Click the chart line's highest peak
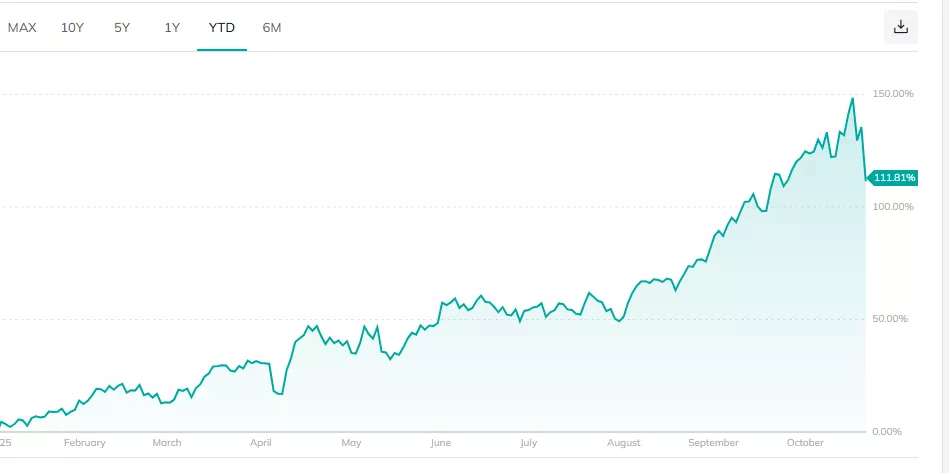The image size is (949, 473). [852, 98]
